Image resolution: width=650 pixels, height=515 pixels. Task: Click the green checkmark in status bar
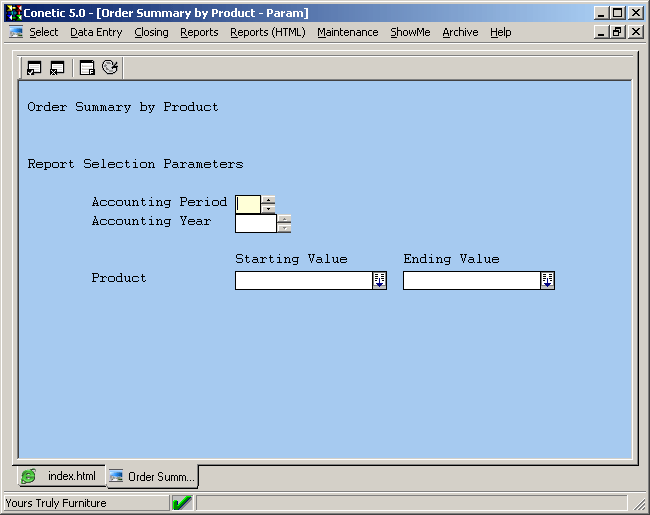[182, 503]
